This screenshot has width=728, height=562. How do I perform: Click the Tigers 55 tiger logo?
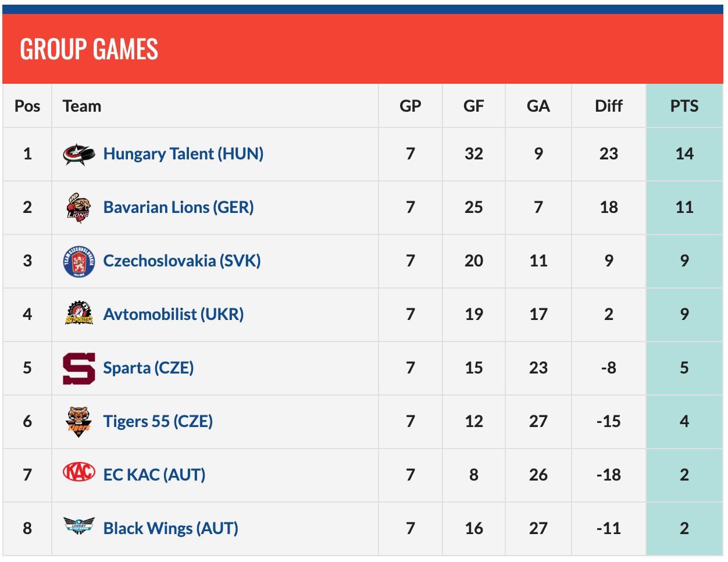[x=78, y=421]
